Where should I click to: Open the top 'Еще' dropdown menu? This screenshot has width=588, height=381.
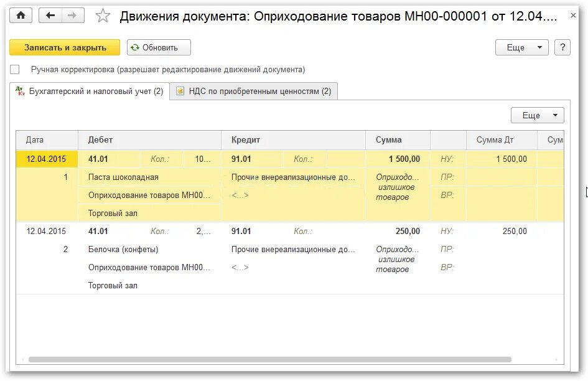[x=521, y=48]
